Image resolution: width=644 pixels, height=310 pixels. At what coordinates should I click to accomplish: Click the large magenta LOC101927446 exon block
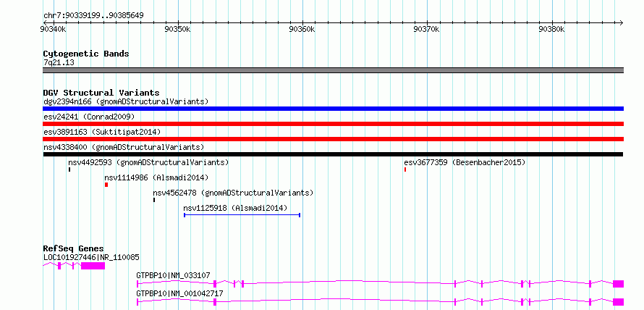tap(93, 266)
